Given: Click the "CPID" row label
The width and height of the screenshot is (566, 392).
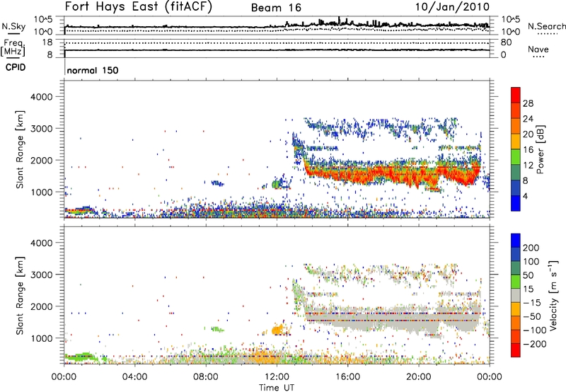Looking at the screenshot, I should pyautogui.click(x=16, y=67).
